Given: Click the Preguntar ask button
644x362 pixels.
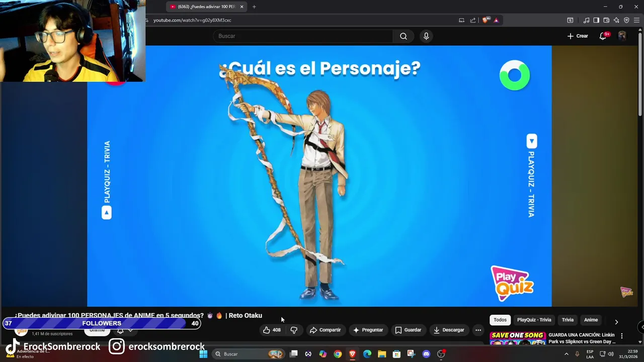Looking at the screenshot, I should pyautogui.click(x=368, y=330).
